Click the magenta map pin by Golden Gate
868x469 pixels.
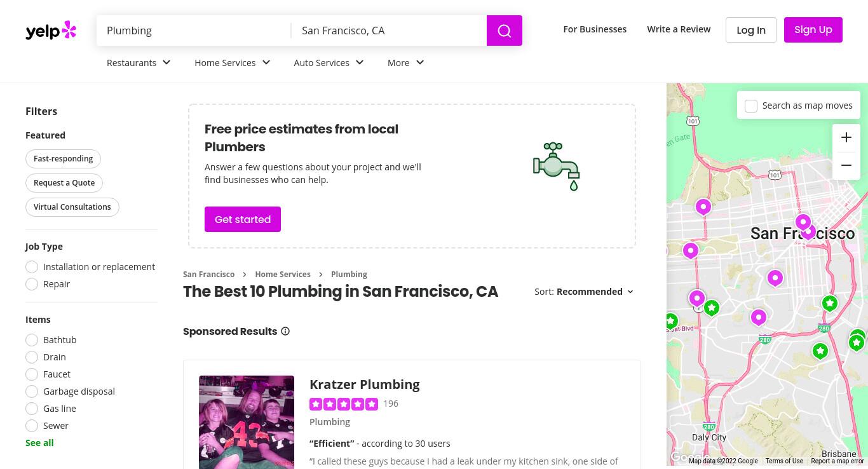click(703, 207)
